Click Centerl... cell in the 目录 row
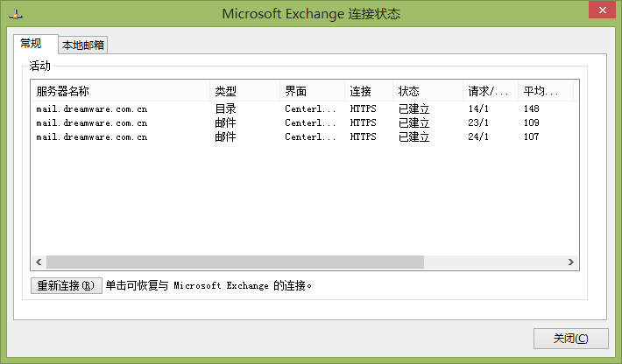This screenshot has width=622, height=364. pyautogui.click(x=310, y=108)
